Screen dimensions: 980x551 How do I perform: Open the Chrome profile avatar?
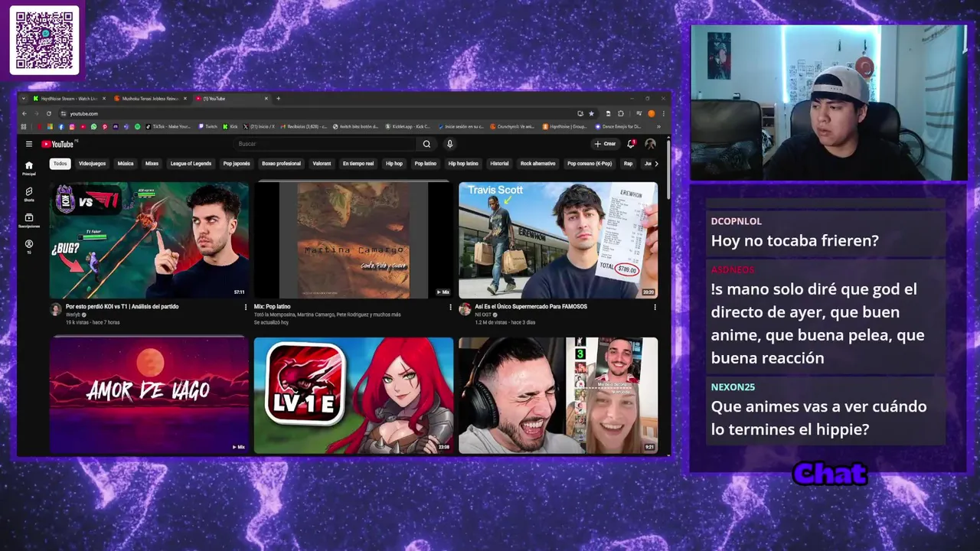click(x=651, y=113)
